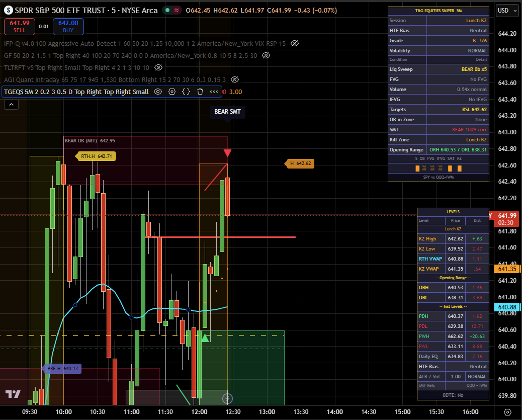Open chart settings gear on time axis

507,412
